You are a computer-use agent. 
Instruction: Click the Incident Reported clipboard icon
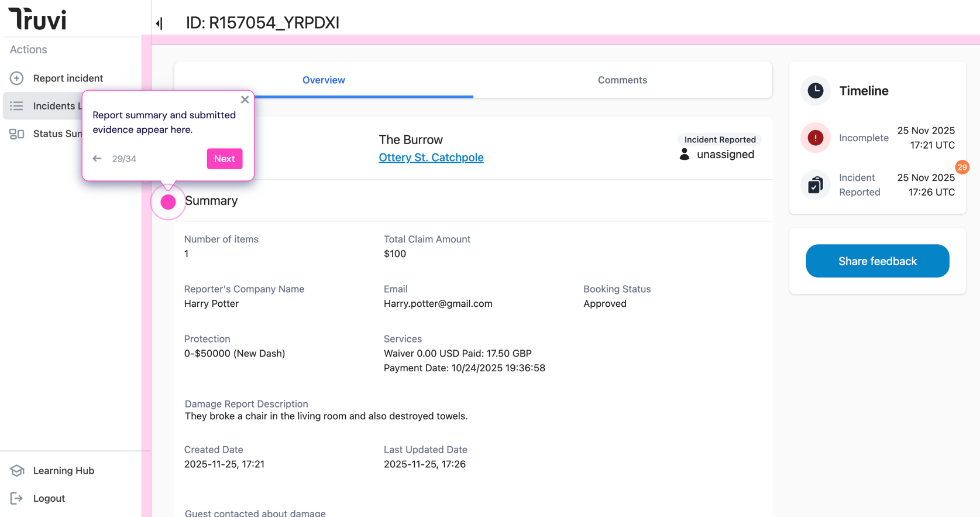tap(815, 185)
